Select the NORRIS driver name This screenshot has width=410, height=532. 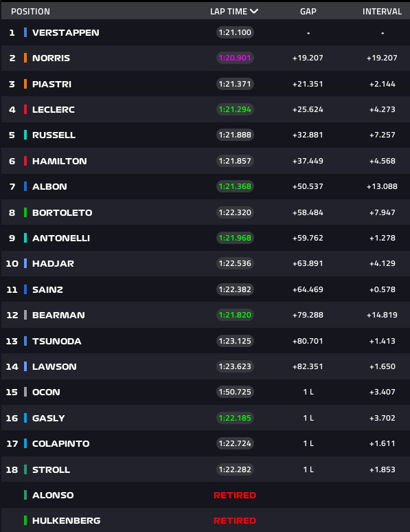coord(52,58)
